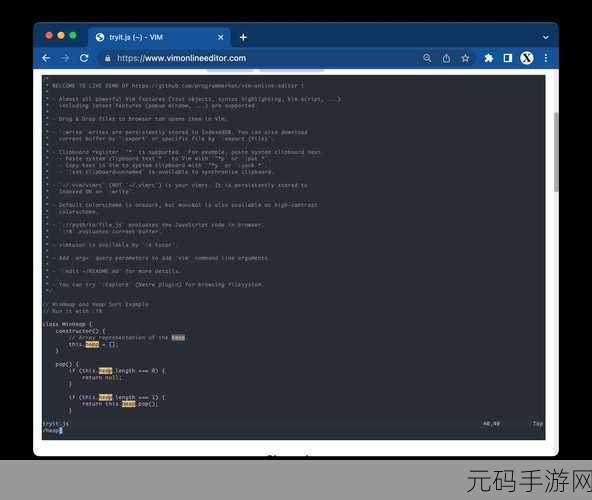This screenshot has width=592, height=500.
Task: Click the macOS yellow minimize button
Action: point(61,35)
